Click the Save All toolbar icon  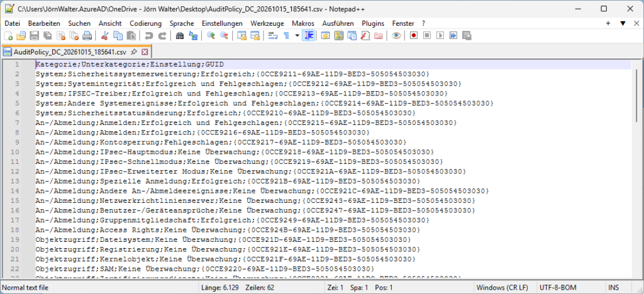click(x=47, y=36)
